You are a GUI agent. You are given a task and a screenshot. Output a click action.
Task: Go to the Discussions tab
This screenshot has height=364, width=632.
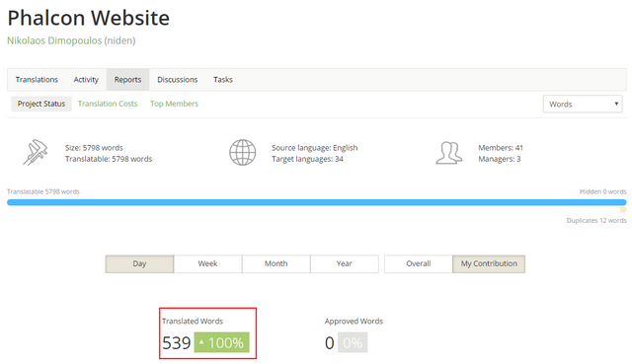tap(178, 80)
